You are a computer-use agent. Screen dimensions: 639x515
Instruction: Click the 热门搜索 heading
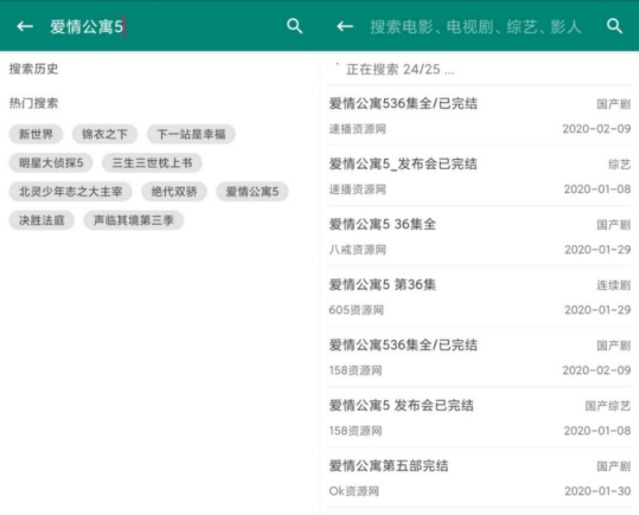34,103
